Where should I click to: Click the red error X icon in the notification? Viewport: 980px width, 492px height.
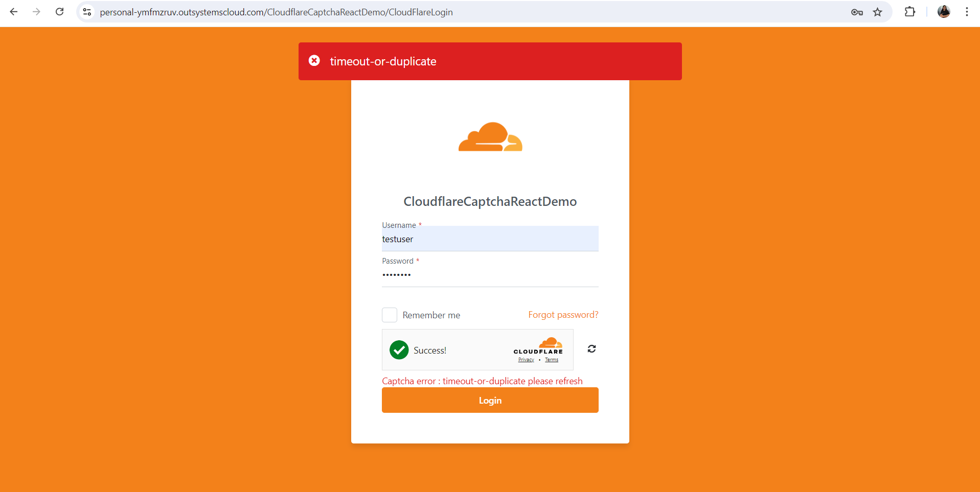click(x=314, y=61)
